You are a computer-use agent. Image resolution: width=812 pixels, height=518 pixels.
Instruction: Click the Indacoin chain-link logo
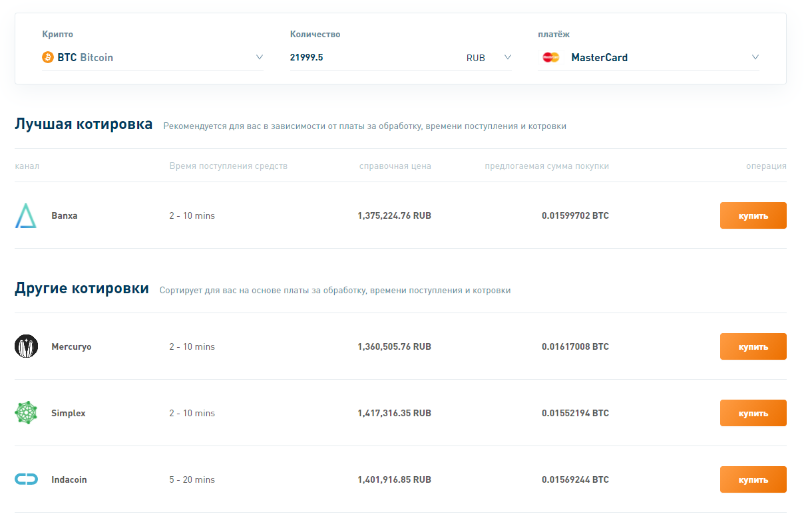(26, 479)
